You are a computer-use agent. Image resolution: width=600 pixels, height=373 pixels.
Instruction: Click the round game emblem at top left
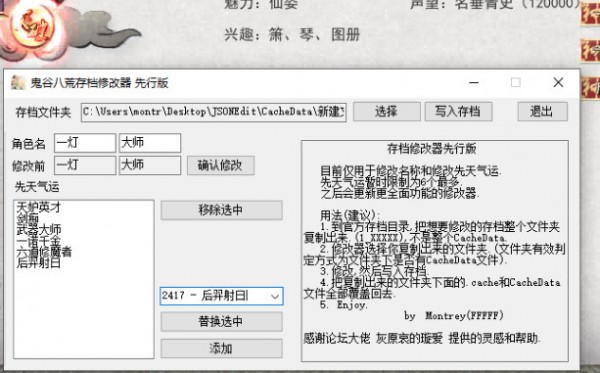click(x=33, y=27)
